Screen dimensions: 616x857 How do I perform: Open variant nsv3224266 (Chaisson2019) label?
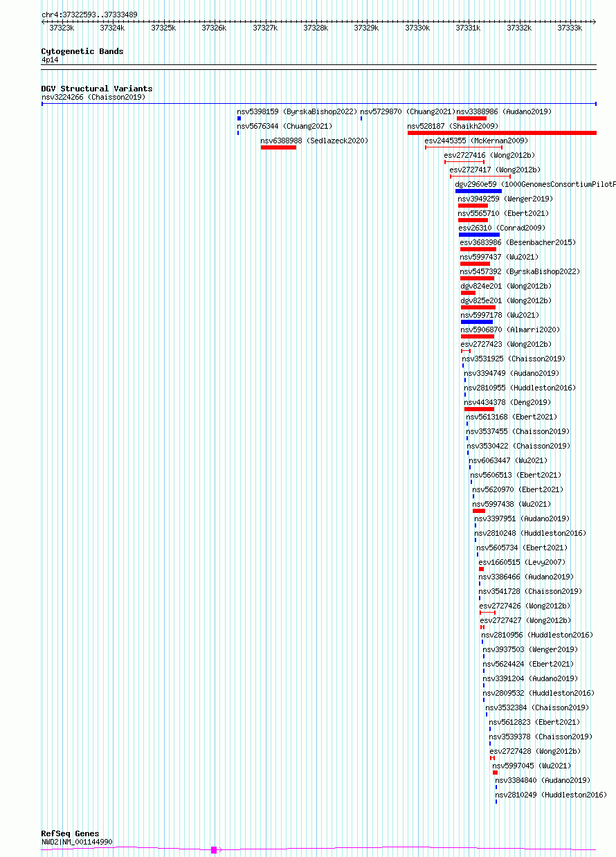pyautogui.click(x=93, y=98)
